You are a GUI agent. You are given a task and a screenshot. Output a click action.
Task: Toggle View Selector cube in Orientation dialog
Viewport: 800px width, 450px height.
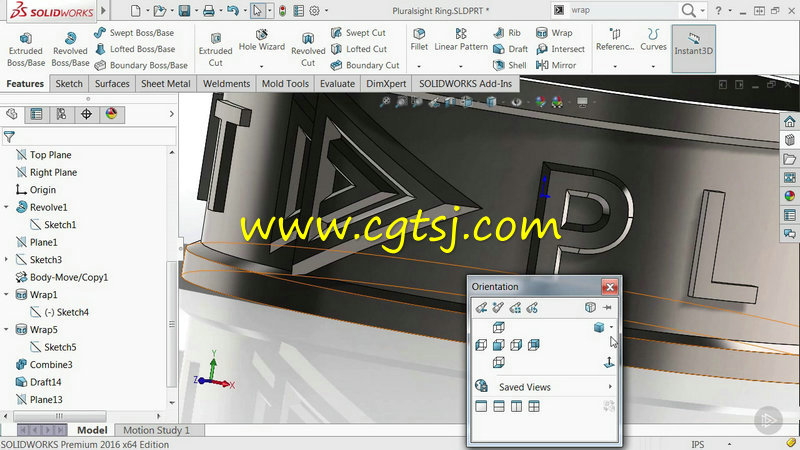click(x=590, y=307)
